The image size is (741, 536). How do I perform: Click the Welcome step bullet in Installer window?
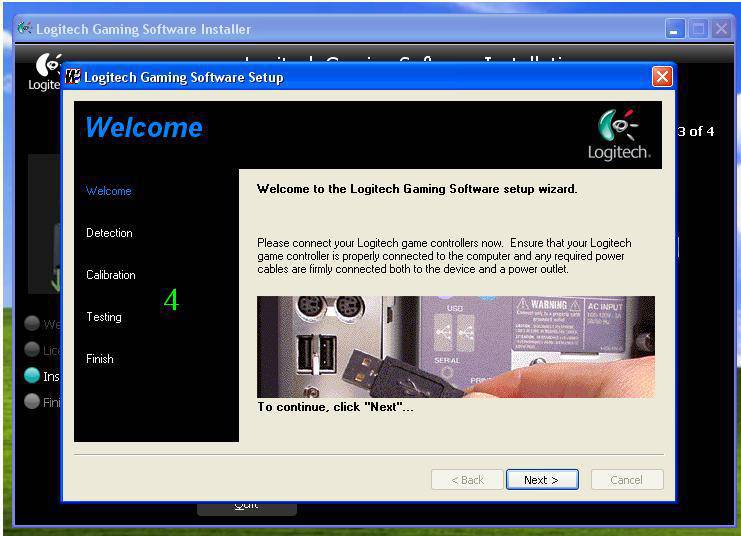32,323
